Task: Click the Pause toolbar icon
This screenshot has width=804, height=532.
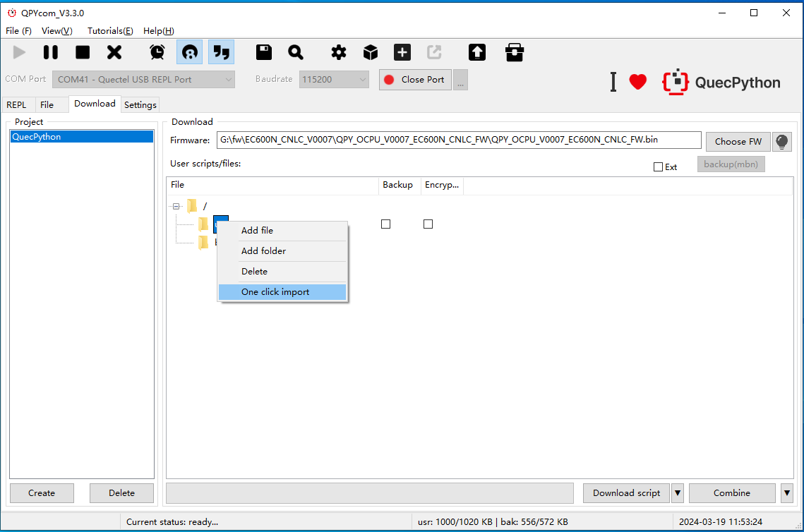Action: point(51,52)
